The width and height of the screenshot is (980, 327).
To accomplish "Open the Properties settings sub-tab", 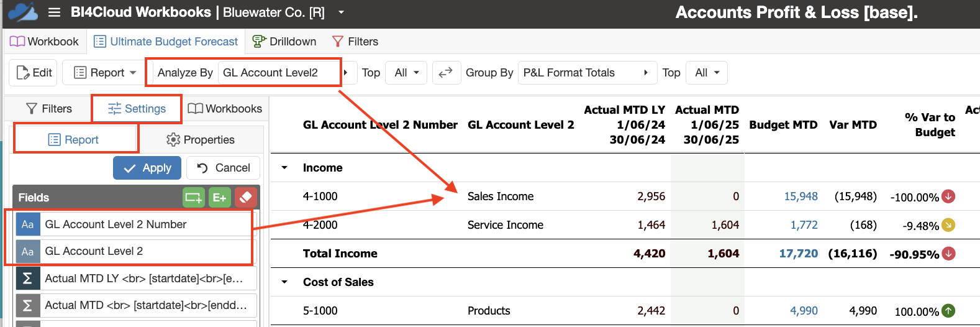I will click(x=201, y=140).
